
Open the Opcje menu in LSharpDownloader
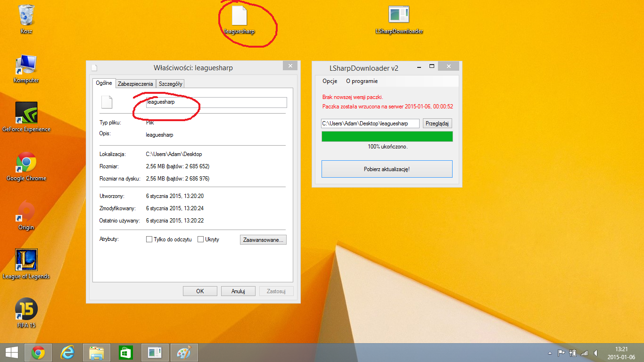(330, 81)
